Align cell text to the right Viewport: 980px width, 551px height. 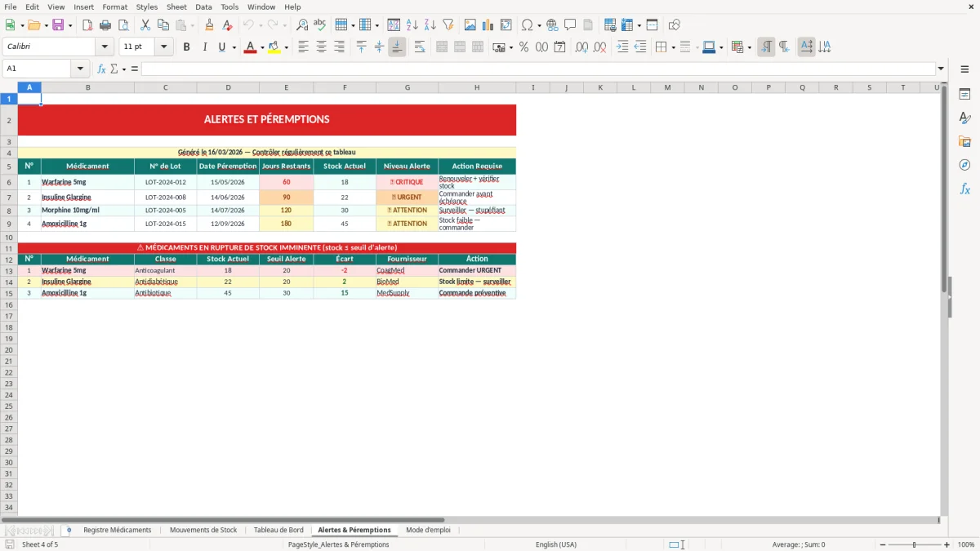tap(340, 47)
